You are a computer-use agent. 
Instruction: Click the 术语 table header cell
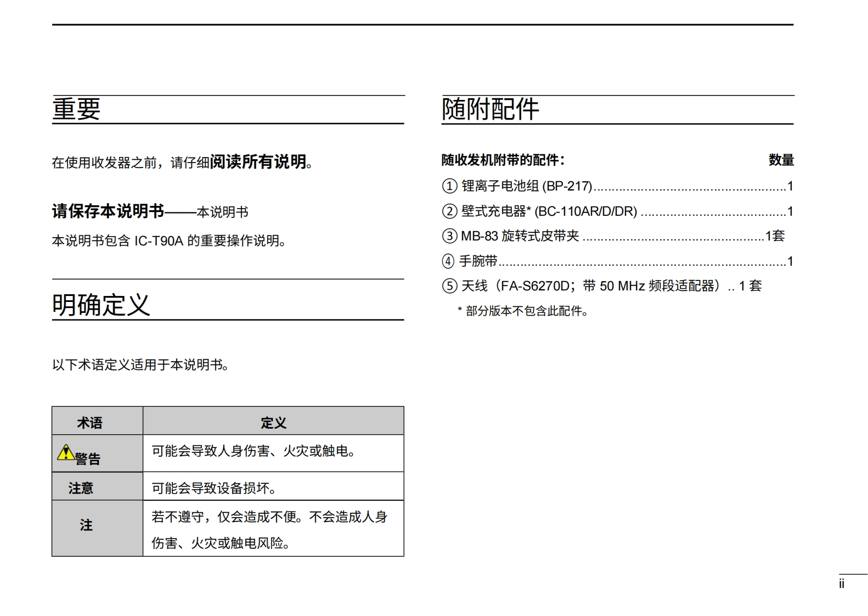point(90,422)
